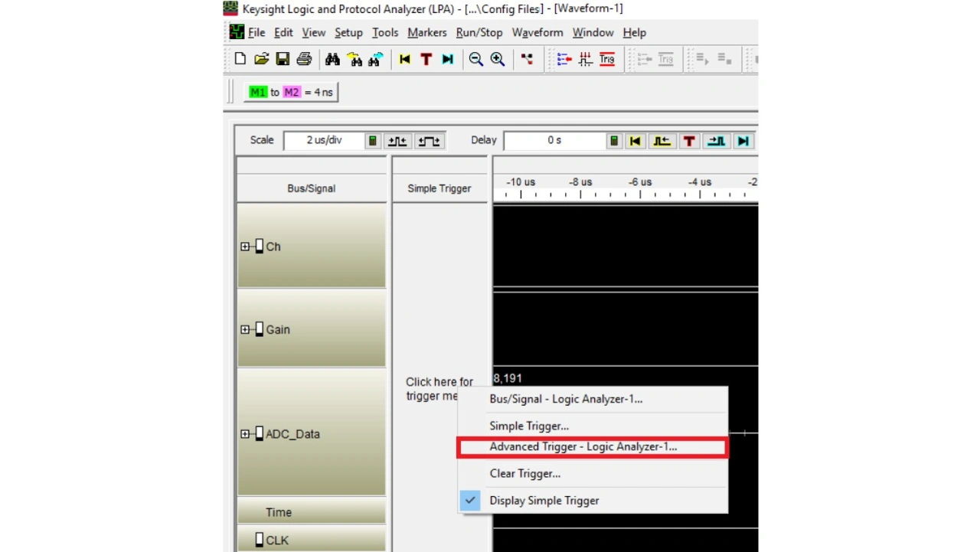Click the Zoom In magnifier icon
This screenshot has width=980, height=552.
(498, 59)
